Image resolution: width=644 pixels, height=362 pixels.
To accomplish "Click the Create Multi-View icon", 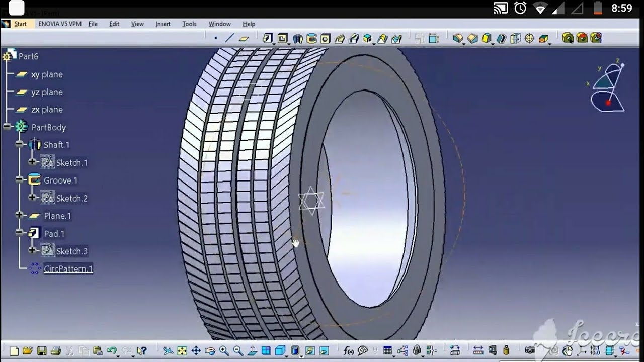I will coord(266,350).
